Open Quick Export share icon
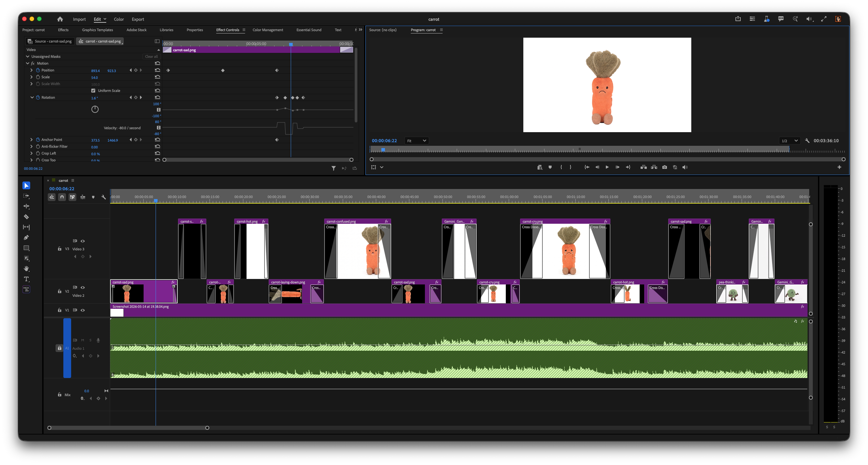The height and width of the screenshot is (465, 868). pos(738,19)
